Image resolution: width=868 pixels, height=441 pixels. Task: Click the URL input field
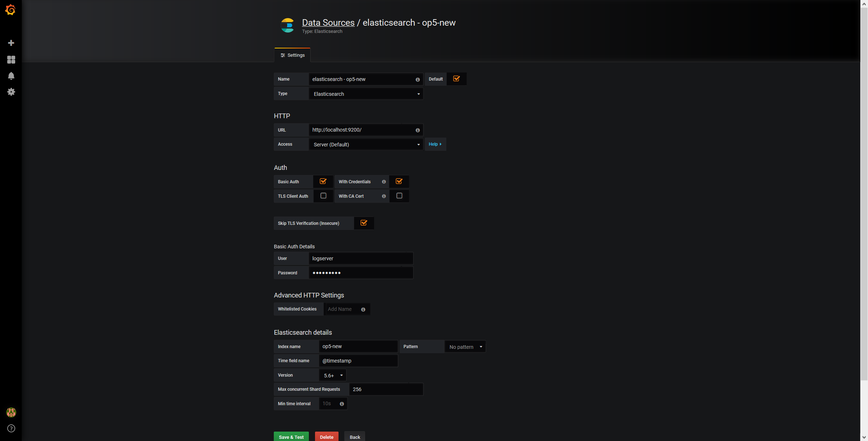[366, 130]
